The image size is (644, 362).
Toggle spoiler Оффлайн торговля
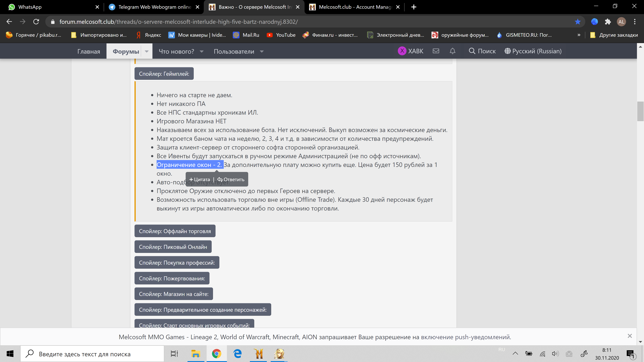coord(175,231)
